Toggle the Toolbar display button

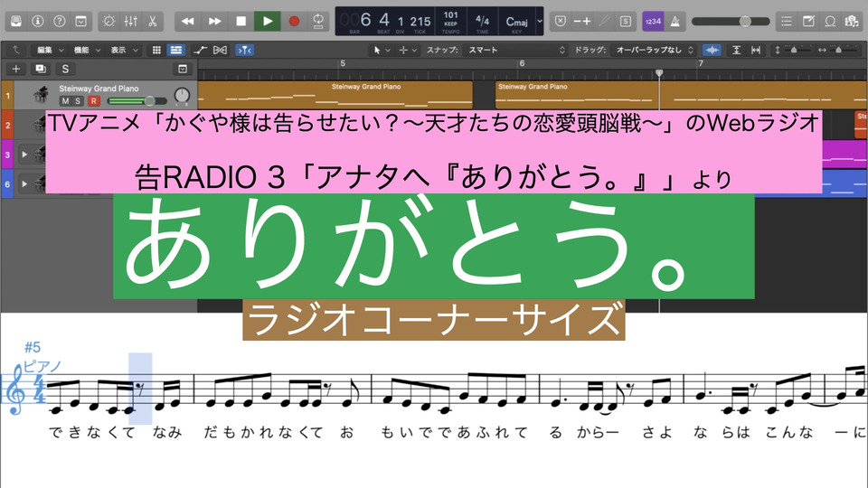pos(80,21)
